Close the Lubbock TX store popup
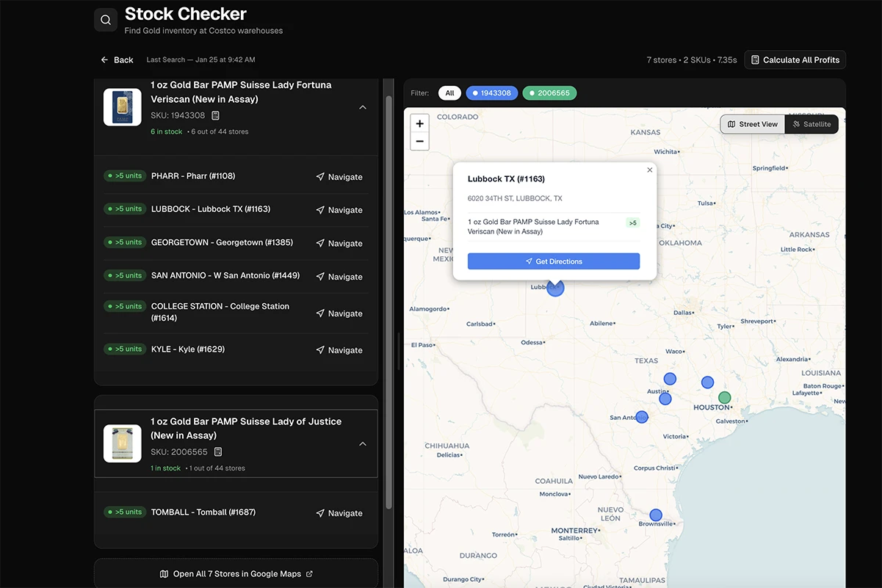 tap(649, 170)
